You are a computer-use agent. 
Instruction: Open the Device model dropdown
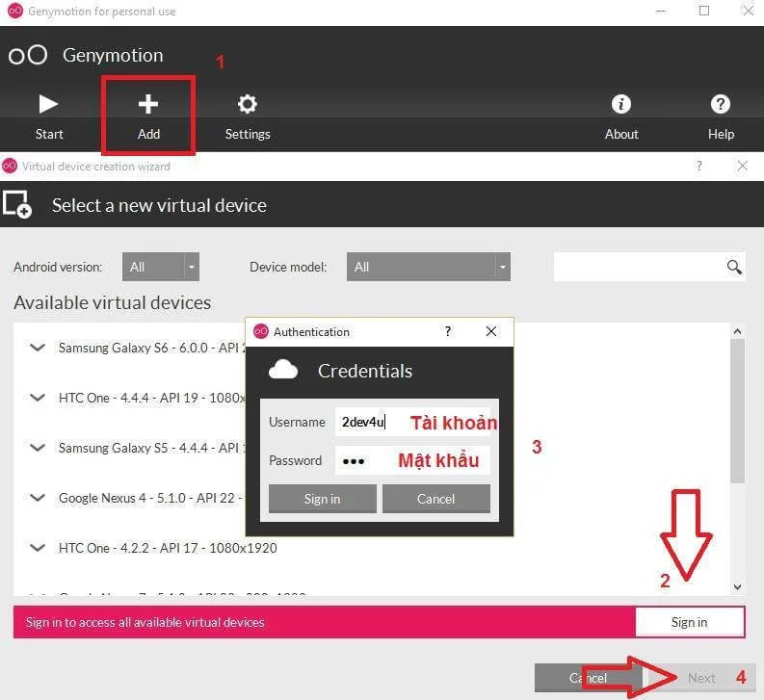(429, 267)
